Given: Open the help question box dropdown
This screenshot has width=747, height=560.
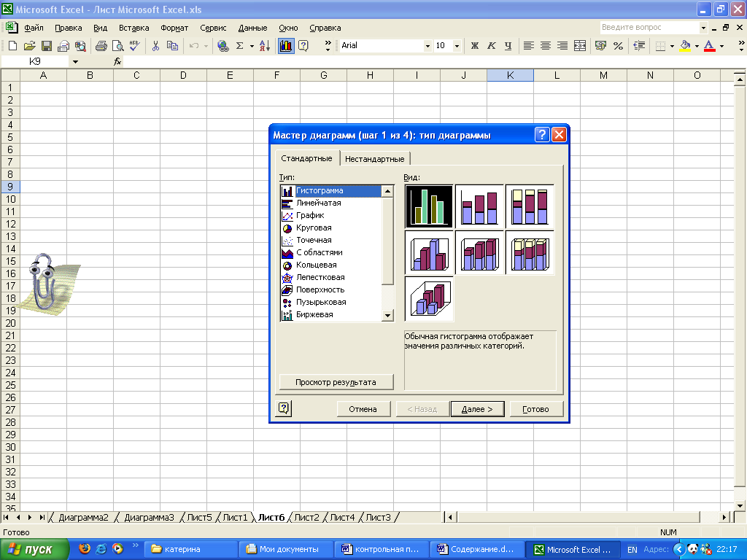Looking at the screenshot, I should click(x=703, y=28).
